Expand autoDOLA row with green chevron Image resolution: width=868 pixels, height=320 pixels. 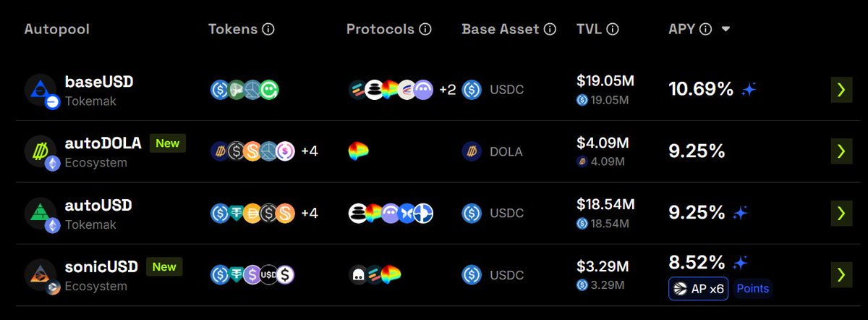841,151
